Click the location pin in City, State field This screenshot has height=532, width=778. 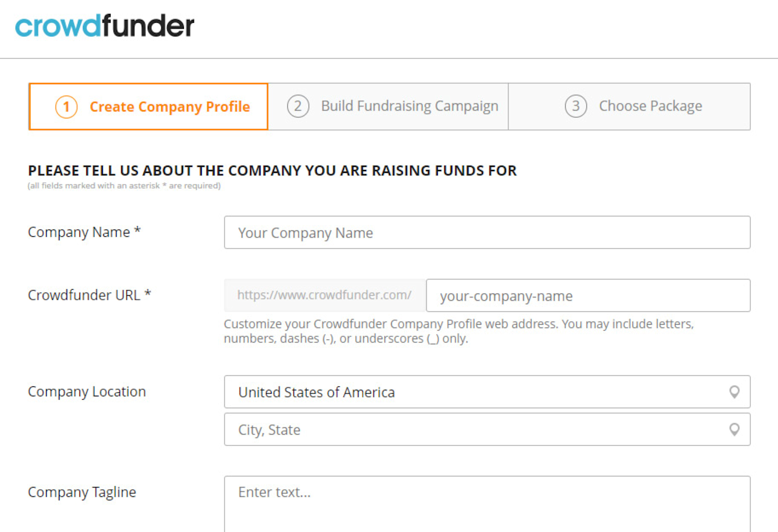[734, 429]
